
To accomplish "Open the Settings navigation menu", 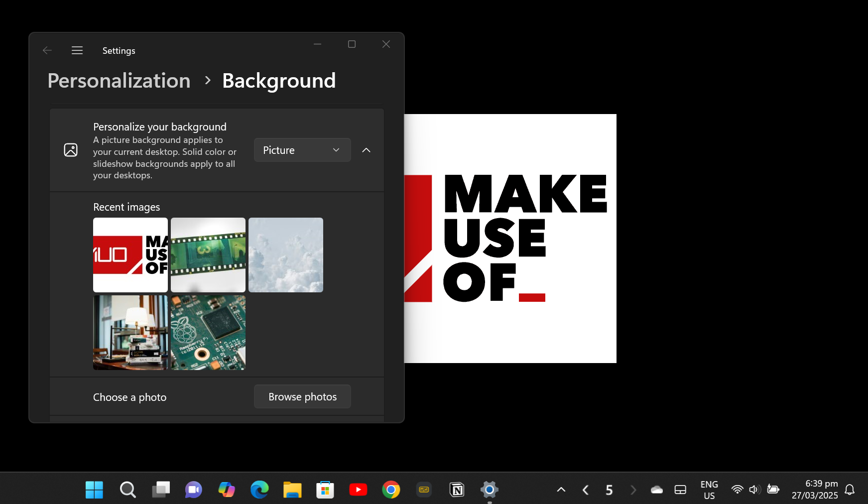I will [x=77, y=50].
